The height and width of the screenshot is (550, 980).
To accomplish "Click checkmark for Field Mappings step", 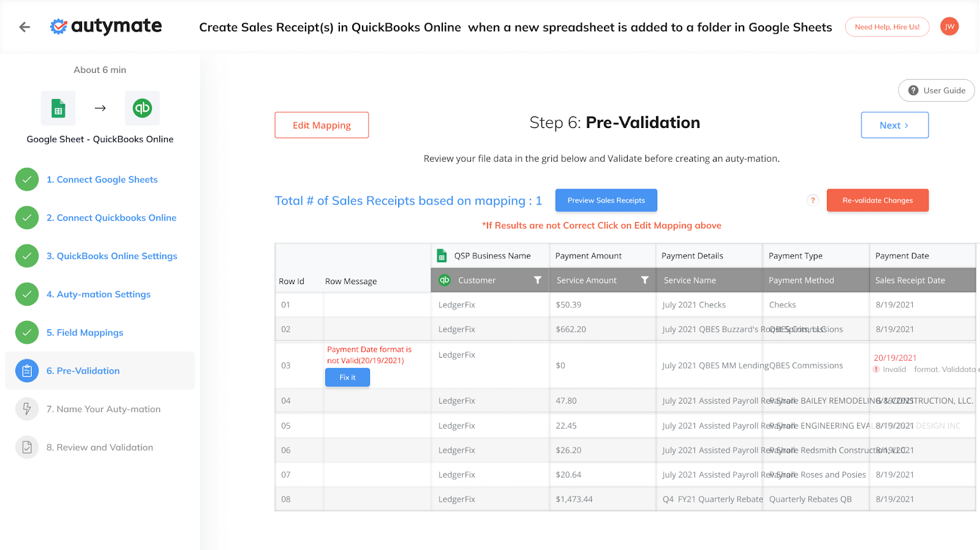I will point(27,333).
